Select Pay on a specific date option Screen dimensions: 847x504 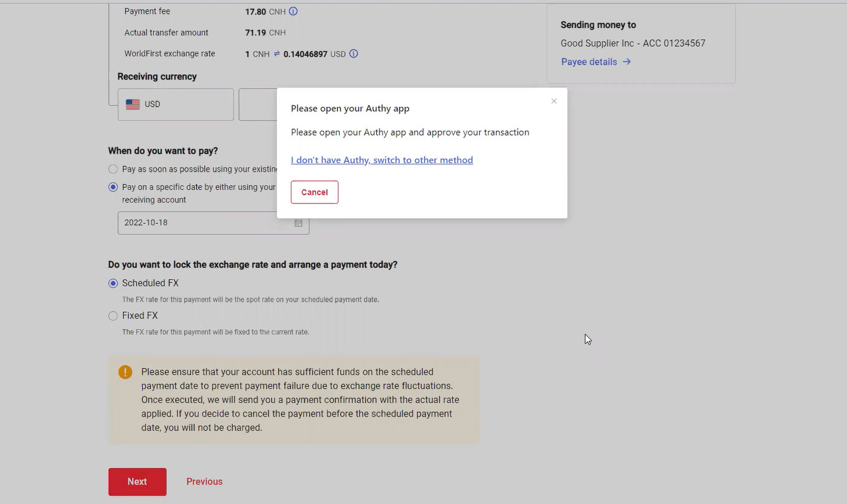pyautogui.click(x=113, y=187)
